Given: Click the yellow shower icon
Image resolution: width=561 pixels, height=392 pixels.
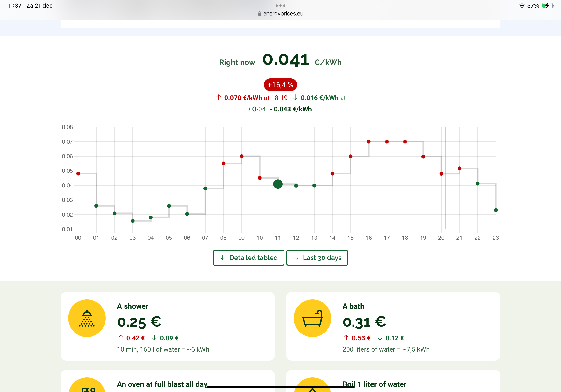Looking at the screenshot, I should coord(87,318).
